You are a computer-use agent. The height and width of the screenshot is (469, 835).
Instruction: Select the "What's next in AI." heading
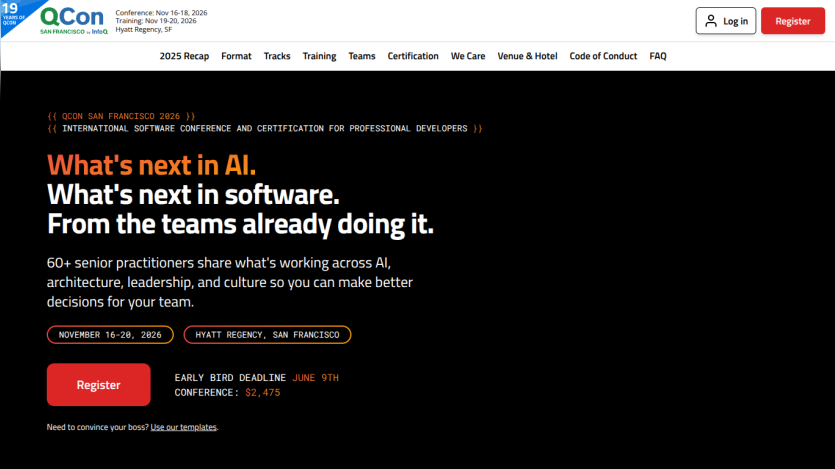coord(151,165)
